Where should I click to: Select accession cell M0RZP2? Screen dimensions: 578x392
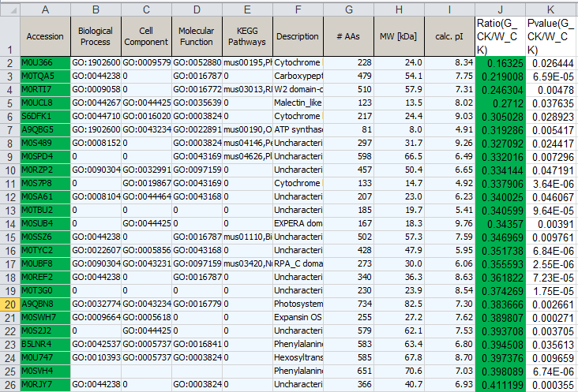tap(45, 170)
